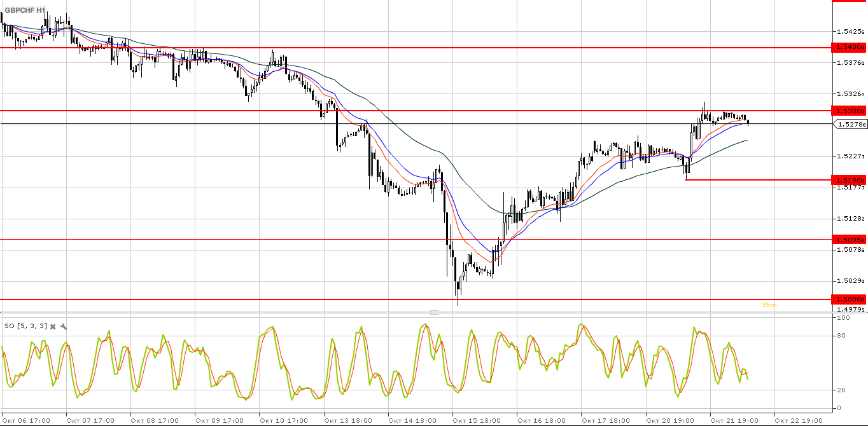The width and height of the screenshot is (868, 426).
Task: Click the Окт 10 17:00 time label
Action: pos(283,420)
